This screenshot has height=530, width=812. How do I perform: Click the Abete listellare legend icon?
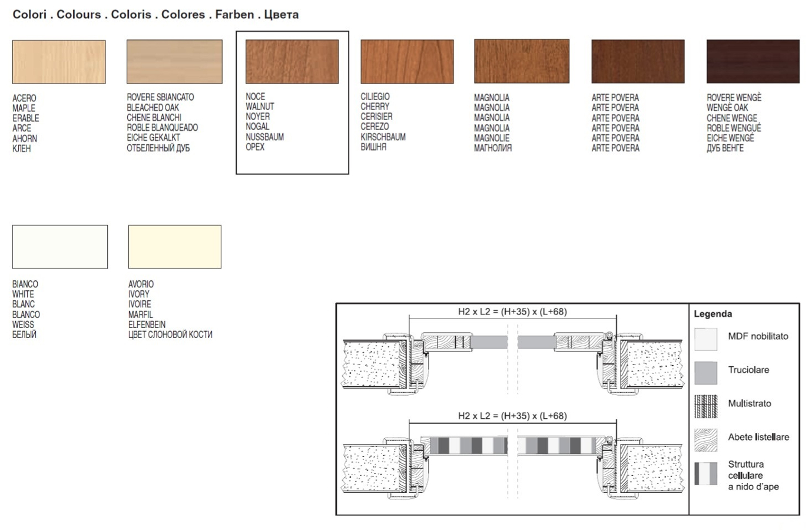click(705, 440)
